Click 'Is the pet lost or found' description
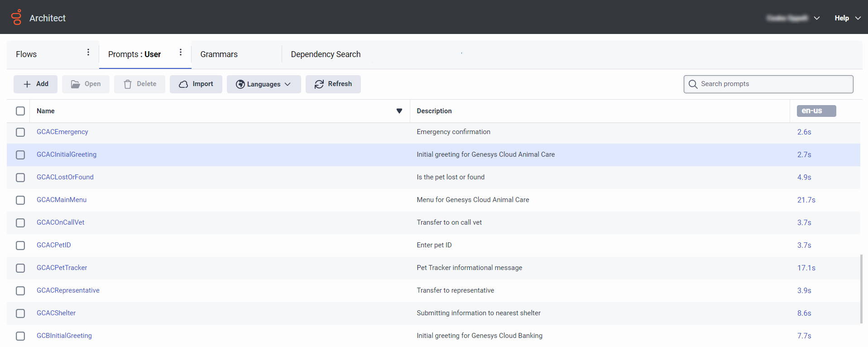Screen dimensions: 868x347 coord(451,177)
